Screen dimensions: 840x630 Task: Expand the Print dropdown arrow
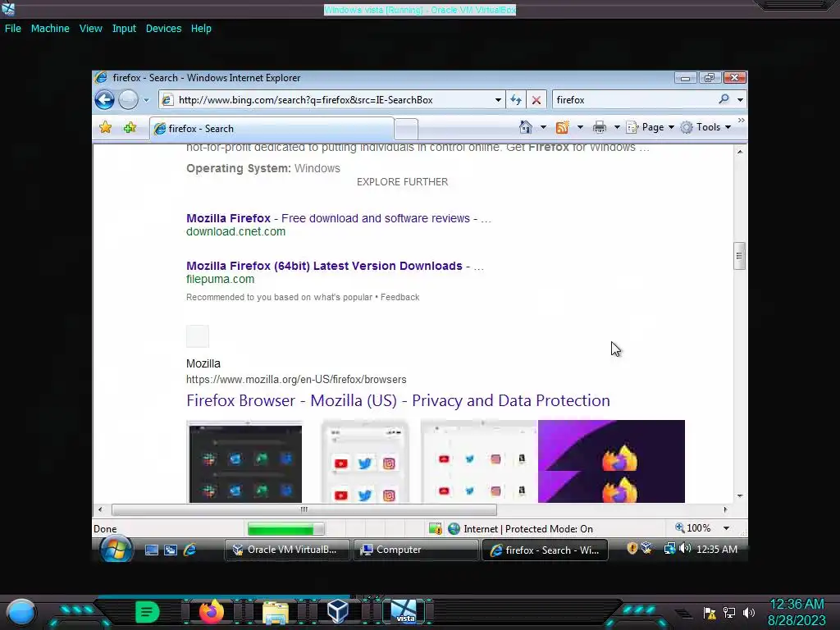[x=617, y=127]
